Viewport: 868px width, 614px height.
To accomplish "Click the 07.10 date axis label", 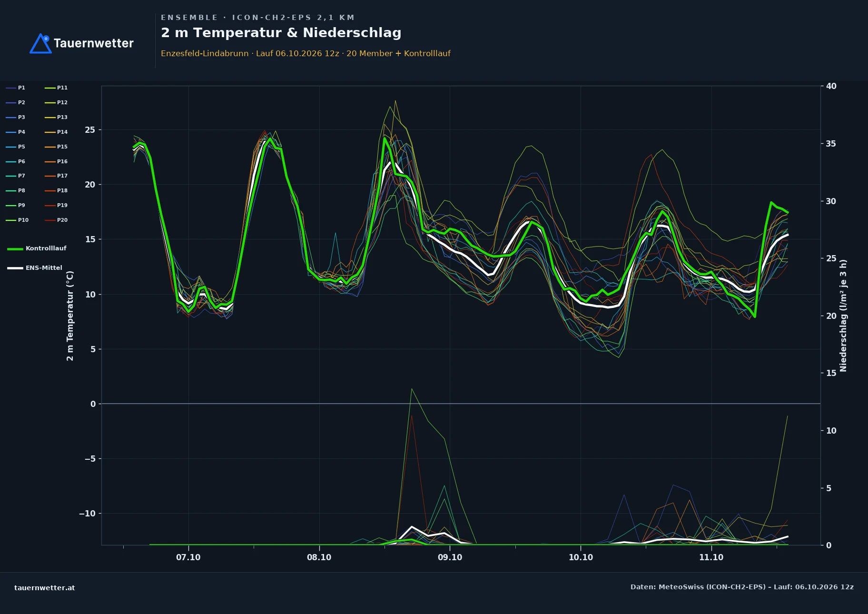I will pos(188,557).
